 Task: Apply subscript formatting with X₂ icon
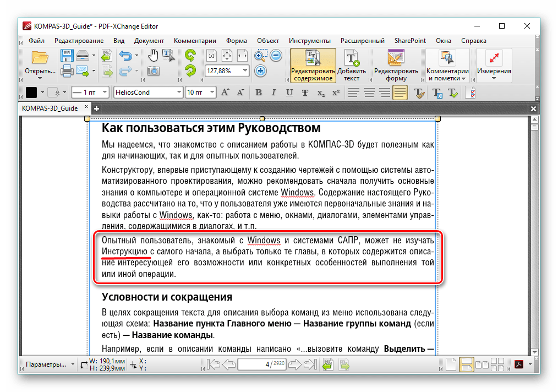point(320,92)
